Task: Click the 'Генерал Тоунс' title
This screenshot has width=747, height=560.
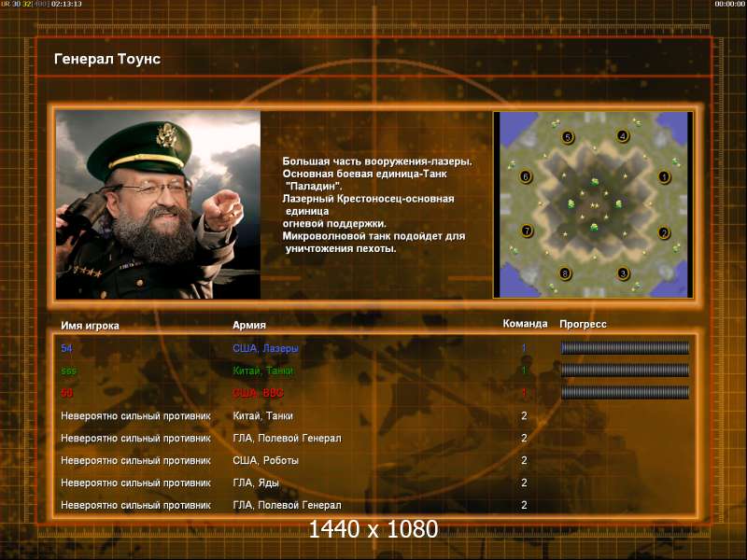Action: click(107, 59)
